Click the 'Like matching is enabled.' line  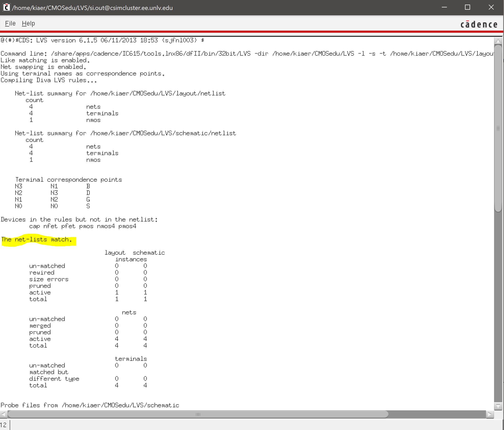point(45,60)
